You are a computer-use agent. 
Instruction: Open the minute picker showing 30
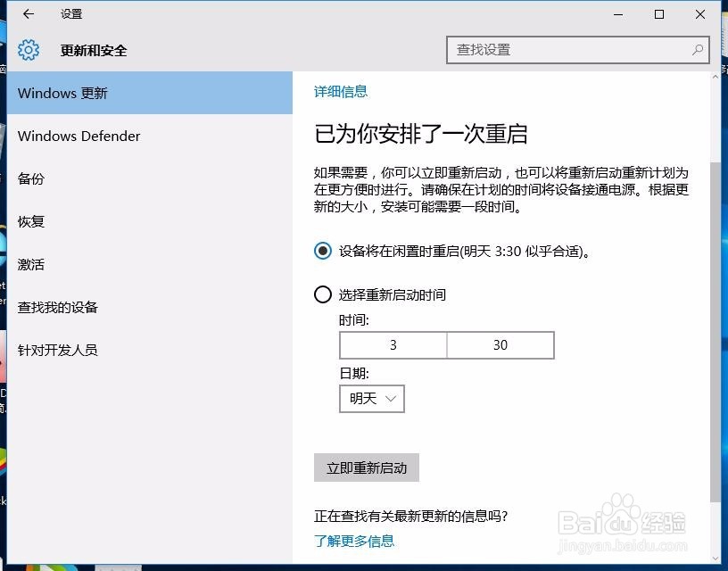pos(500,345)
